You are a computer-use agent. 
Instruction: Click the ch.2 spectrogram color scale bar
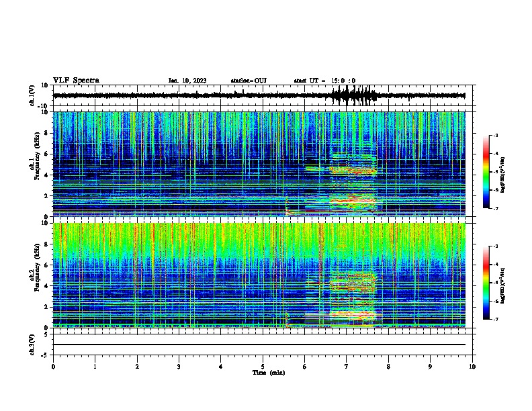coord(486,283)
